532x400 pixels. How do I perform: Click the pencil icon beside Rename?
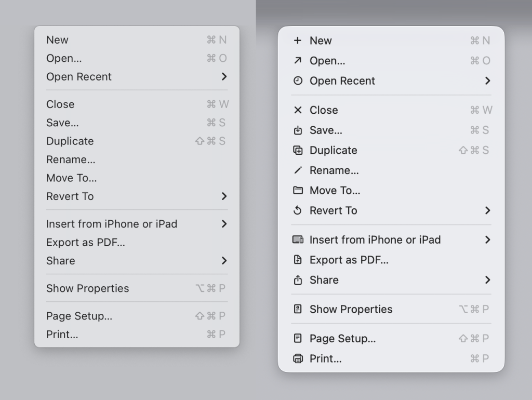(299, 170)
